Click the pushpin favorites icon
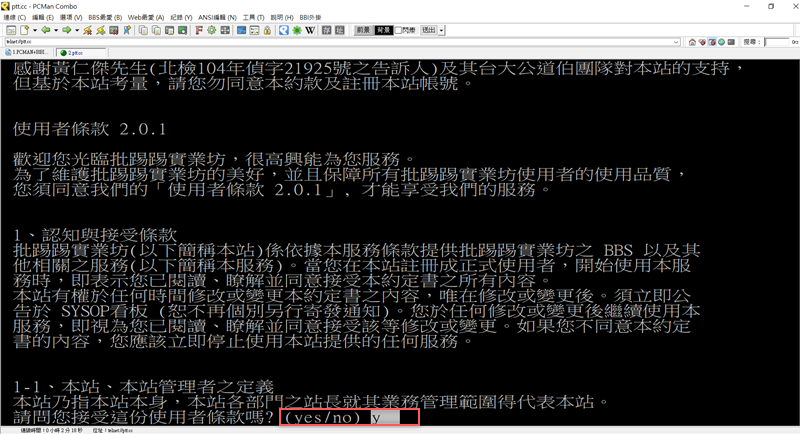This screenshot has height=434, width=800. pos(127,30)
